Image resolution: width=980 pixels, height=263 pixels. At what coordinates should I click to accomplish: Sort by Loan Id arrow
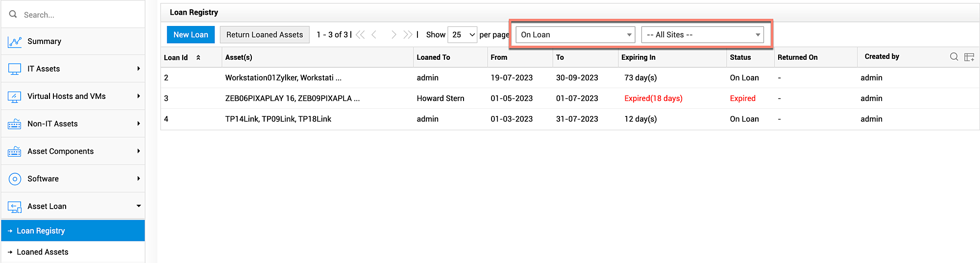click(198, 57)
